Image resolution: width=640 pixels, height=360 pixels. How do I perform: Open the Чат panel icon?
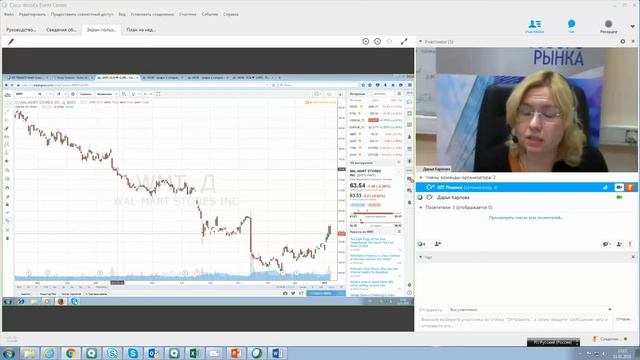571,26
